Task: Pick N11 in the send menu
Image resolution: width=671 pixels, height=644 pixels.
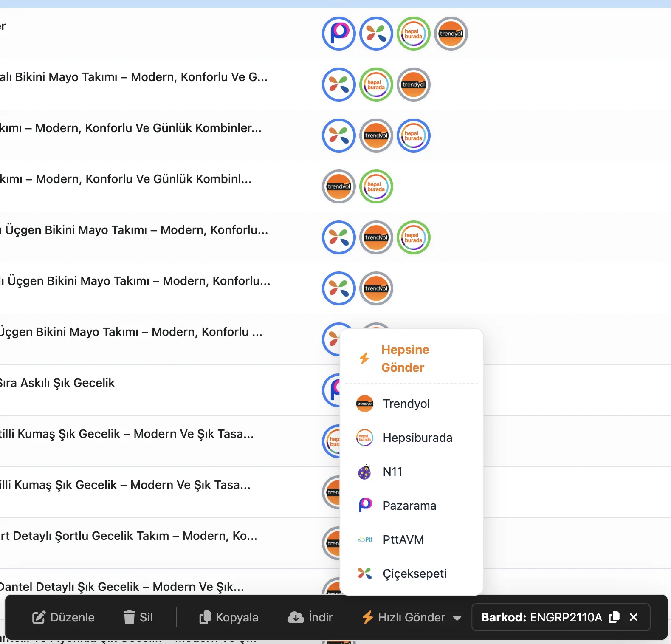Action: point(412,472)
